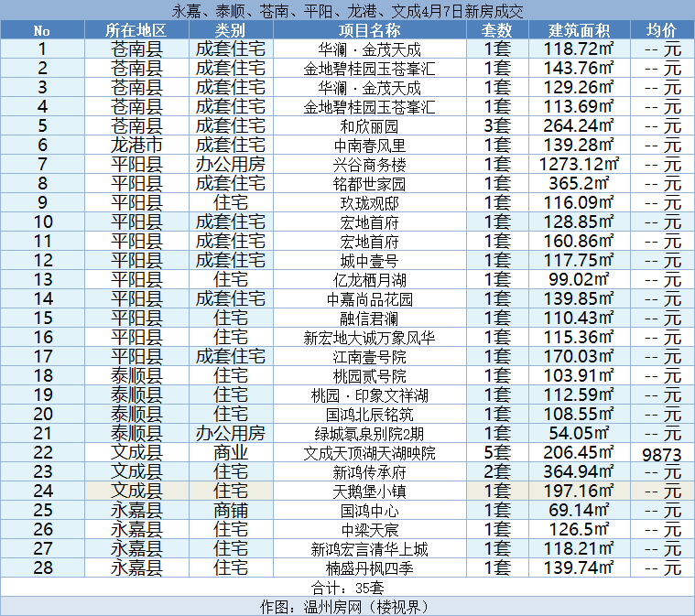Viewport: 695px width, 616px height.
Task: Click the area value 54.05㎡
Action: 579,433
